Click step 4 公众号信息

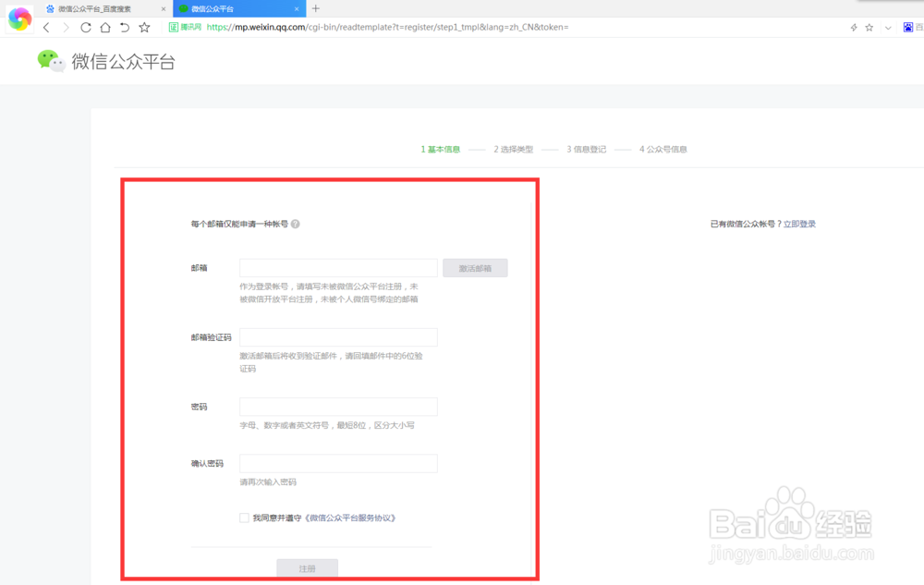pyautogui.click(x=663, y=149)
